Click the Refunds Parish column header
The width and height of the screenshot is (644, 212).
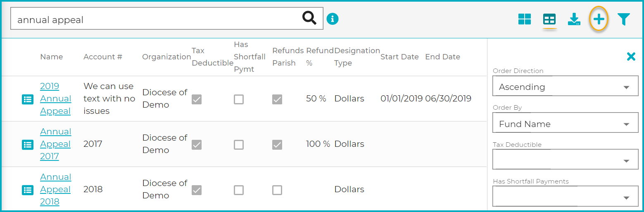[x=288, y=57]
